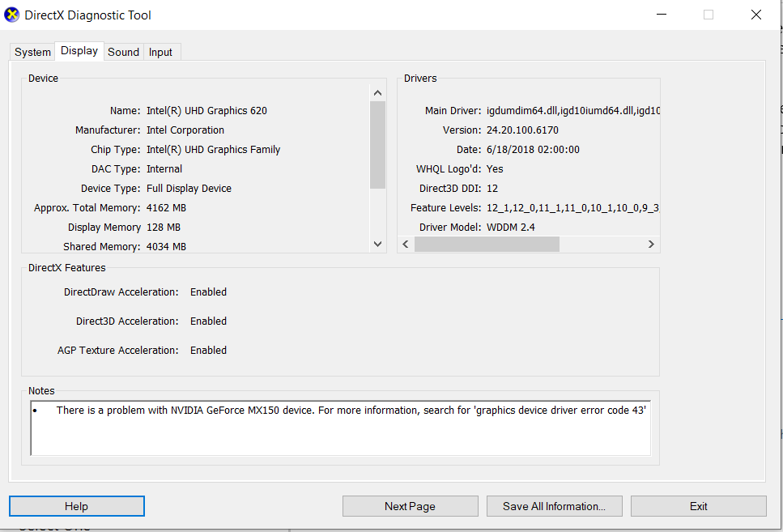
Task: Click the Direct3D DDI value 12
Action: pyautogui.click(x=492, y=189)
